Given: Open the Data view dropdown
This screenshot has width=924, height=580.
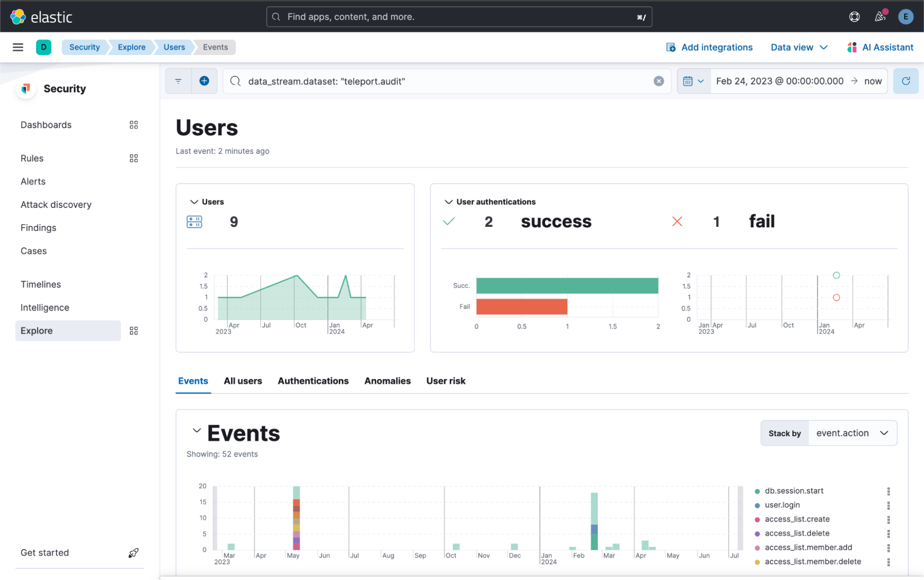Looking at the screenshot, I should click(x=799, y=47).
